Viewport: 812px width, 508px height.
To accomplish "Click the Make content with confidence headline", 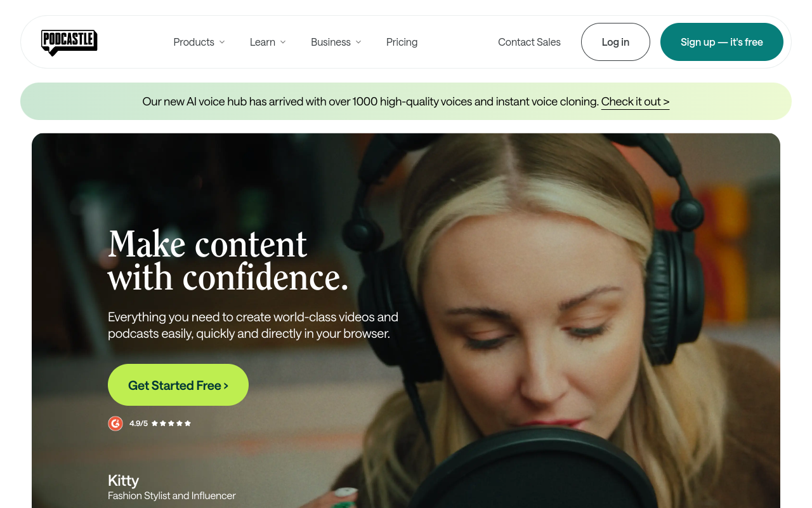I will 228,260.
